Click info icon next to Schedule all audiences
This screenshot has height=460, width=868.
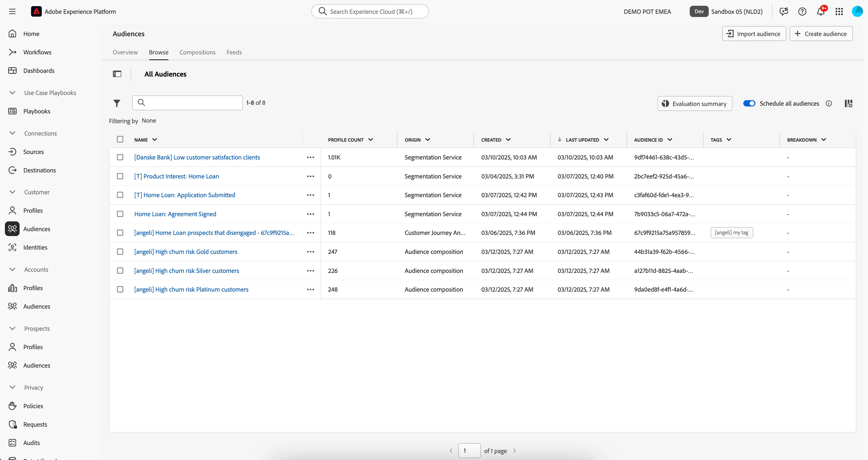[x=829, y=103]
